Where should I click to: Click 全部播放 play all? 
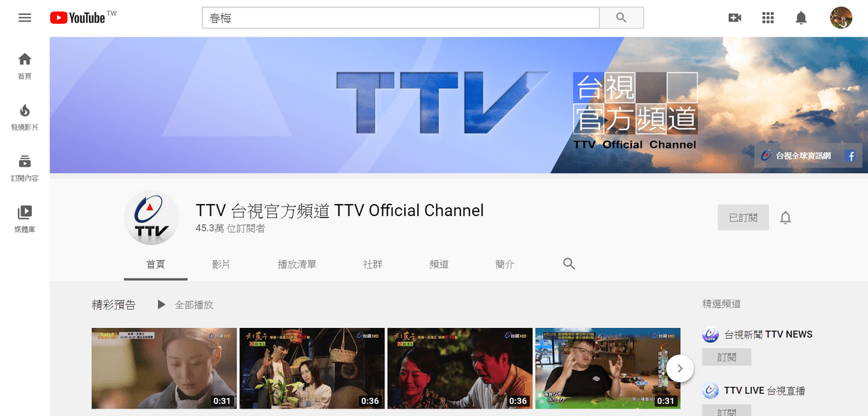point(185,305)
